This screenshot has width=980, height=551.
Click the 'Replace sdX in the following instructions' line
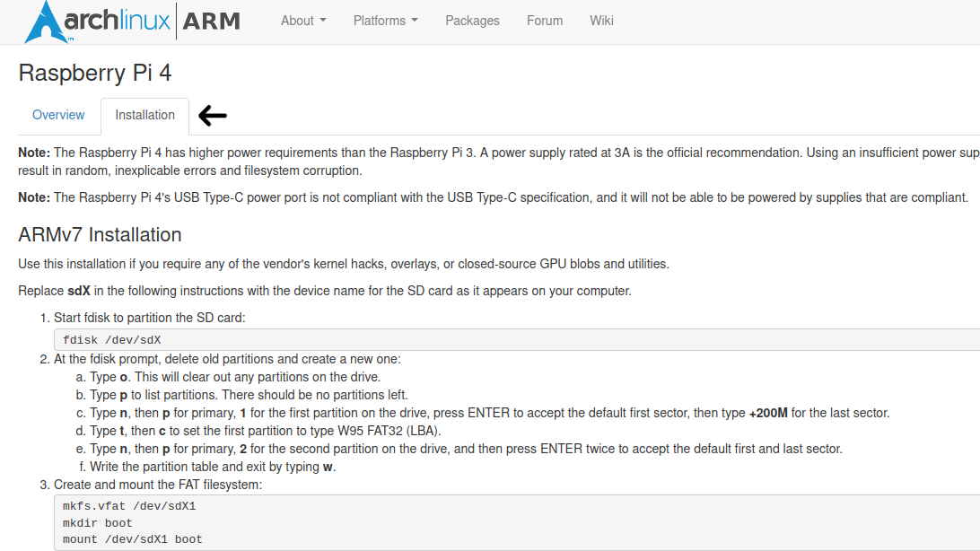pos(325,291)
